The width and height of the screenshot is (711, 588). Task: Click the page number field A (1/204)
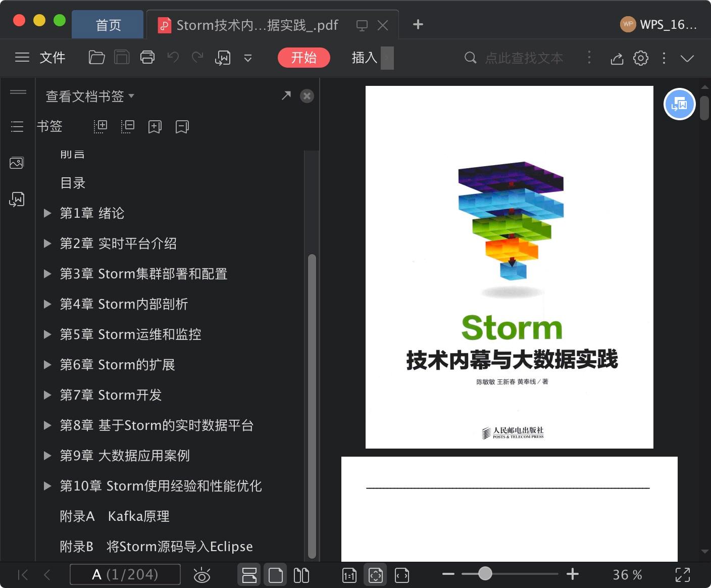tap(125, 574)
